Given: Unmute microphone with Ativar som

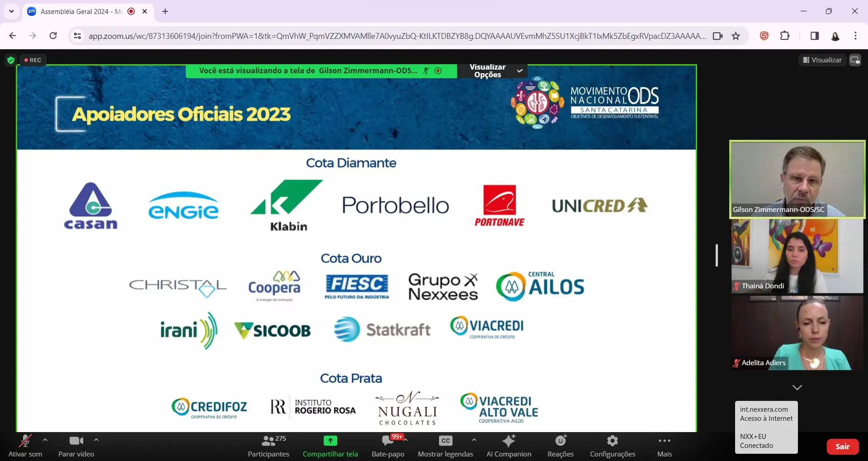Looking at the screenshot, I should click(25, 446).
